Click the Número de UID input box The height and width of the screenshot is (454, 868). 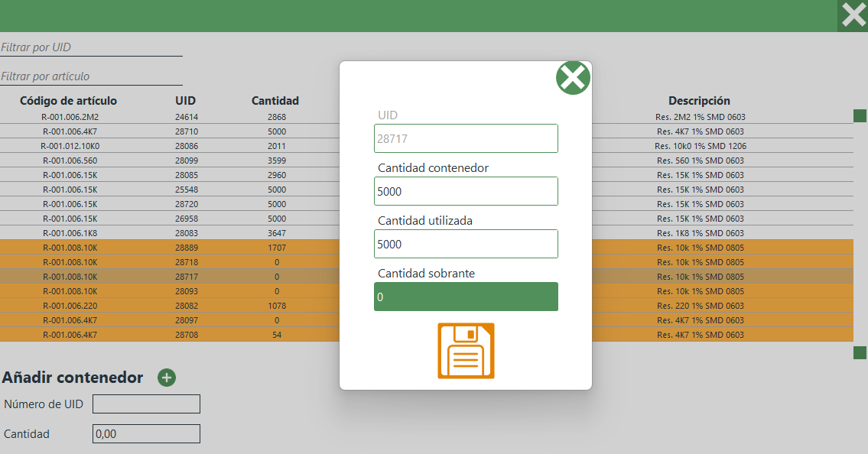[146, 404]
